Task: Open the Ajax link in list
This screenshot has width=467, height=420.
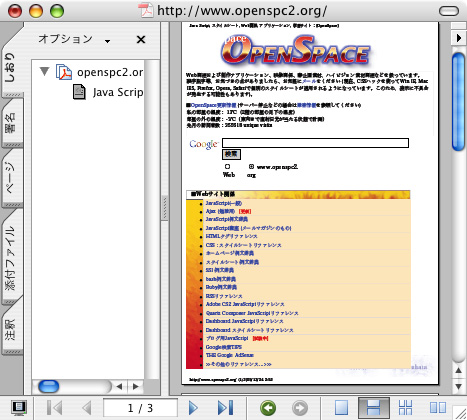Action: point(220,211)
